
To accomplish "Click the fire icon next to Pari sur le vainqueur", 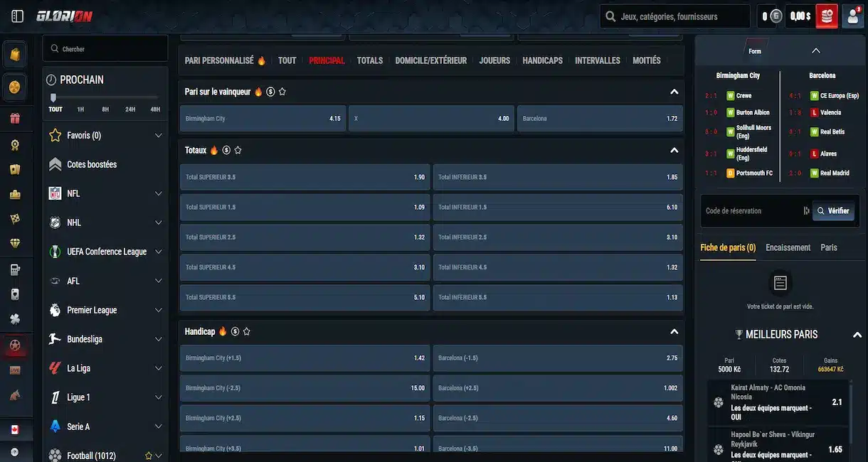I will pos(258,92).
